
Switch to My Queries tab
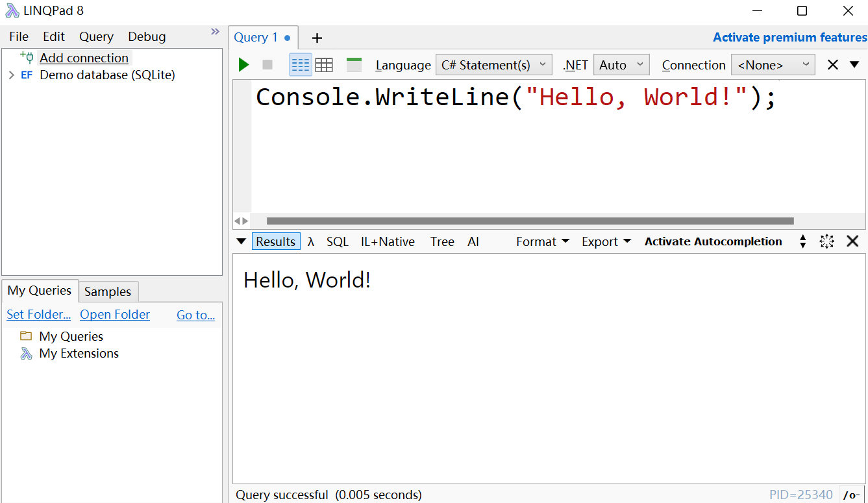(40, 291)
